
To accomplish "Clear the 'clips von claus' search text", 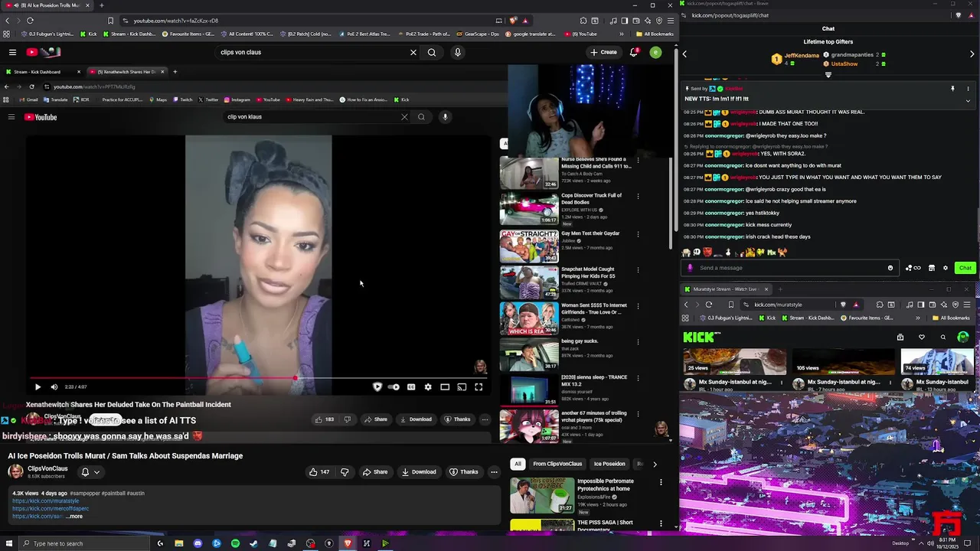I will pyautogui.click(x=413, y=52).
